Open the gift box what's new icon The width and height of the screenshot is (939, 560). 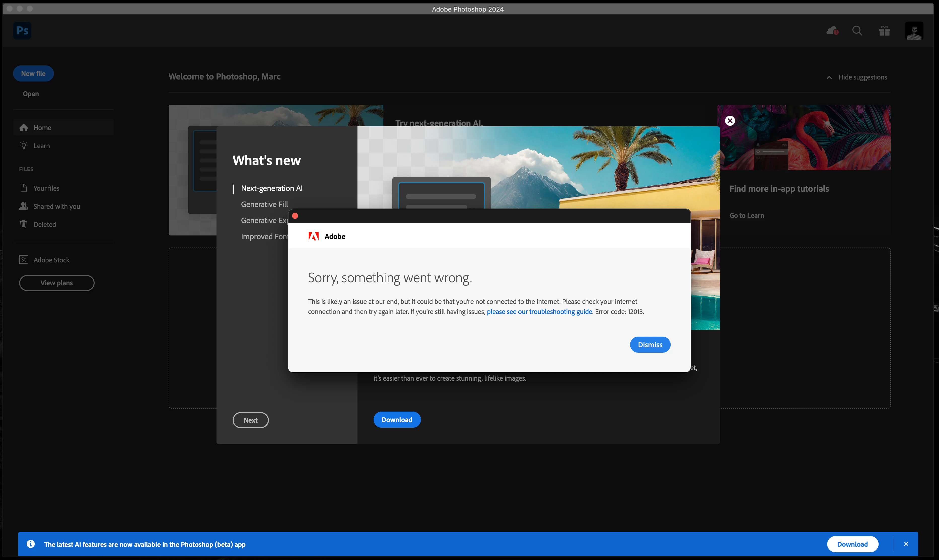(884, 31)
